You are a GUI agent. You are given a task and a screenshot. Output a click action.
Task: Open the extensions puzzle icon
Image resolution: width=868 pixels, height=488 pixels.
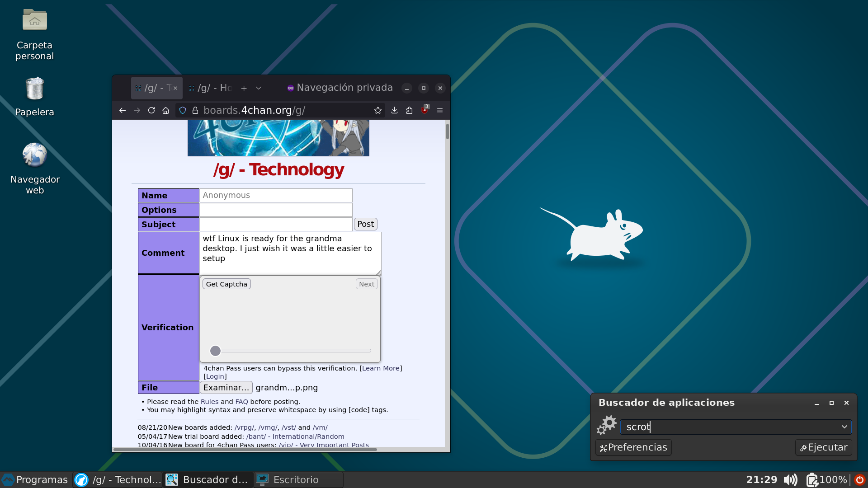pyautogui.click(x=409, y=110)
